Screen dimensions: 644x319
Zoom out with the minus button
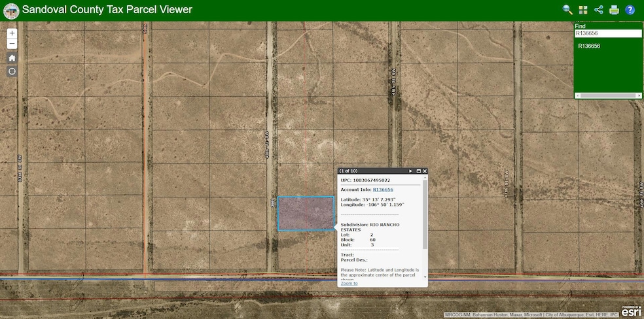click(x=12, y=43)
